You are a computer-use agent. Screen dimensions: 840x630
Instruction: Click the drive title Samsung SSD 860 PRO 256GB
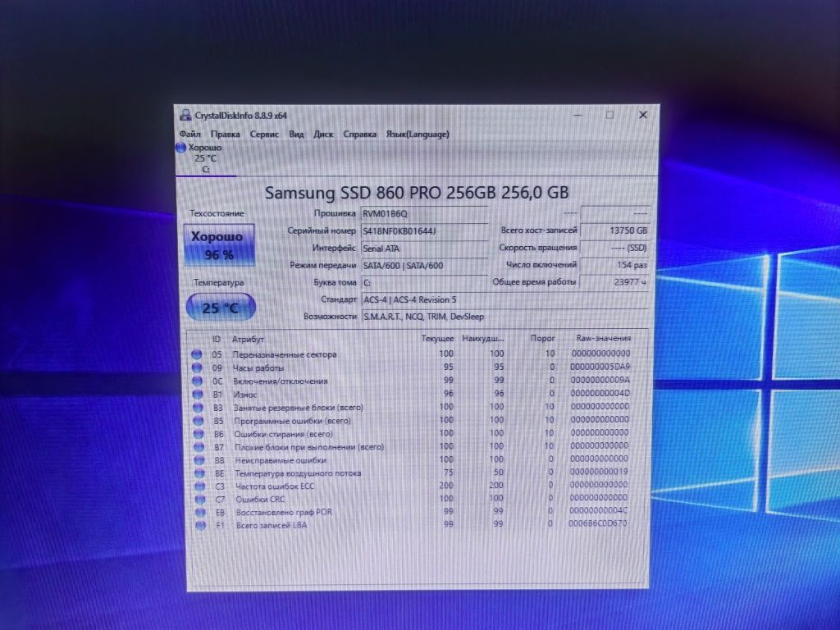click(x=417, y=192)
